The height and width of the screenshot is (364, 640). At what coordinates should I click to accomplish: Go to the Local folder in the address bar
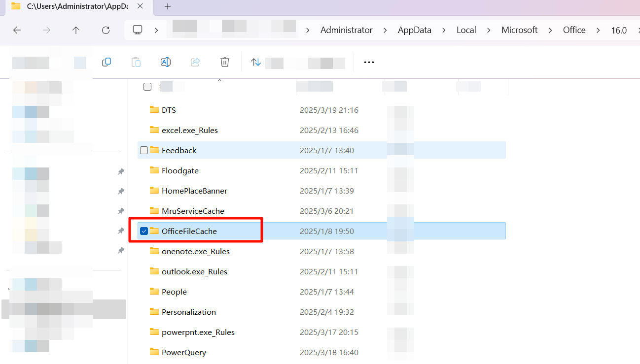pyautogui.click(x=466, y=30)
